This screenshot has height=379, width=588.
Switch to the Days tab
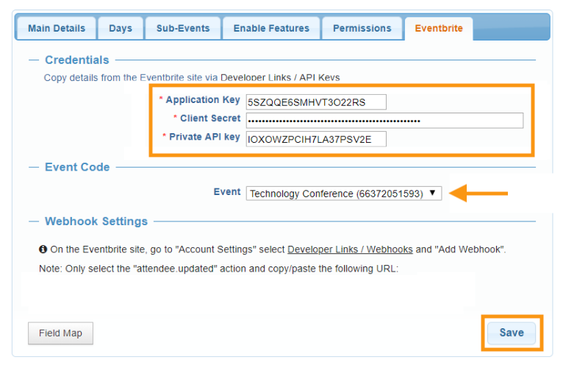click(x=121, y=29)
